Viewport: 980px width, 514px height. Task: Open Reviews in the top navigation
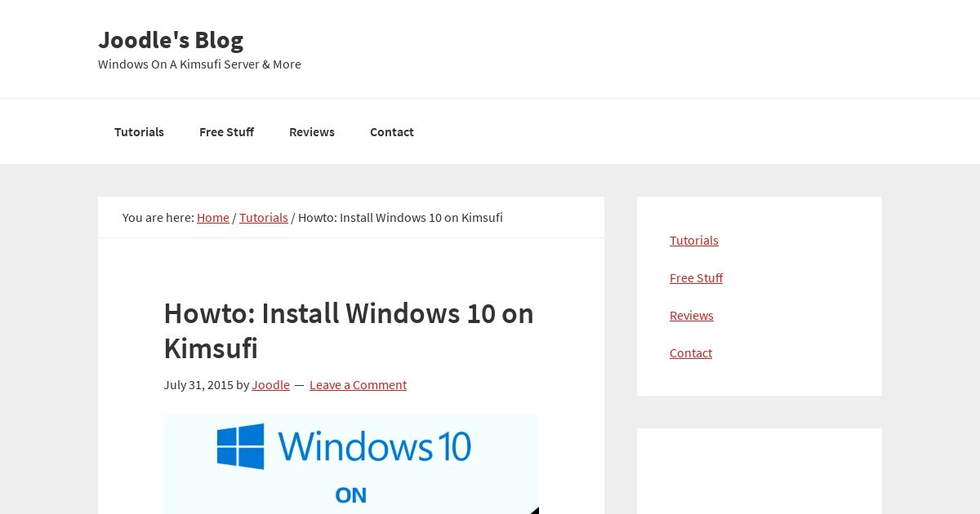312,131
